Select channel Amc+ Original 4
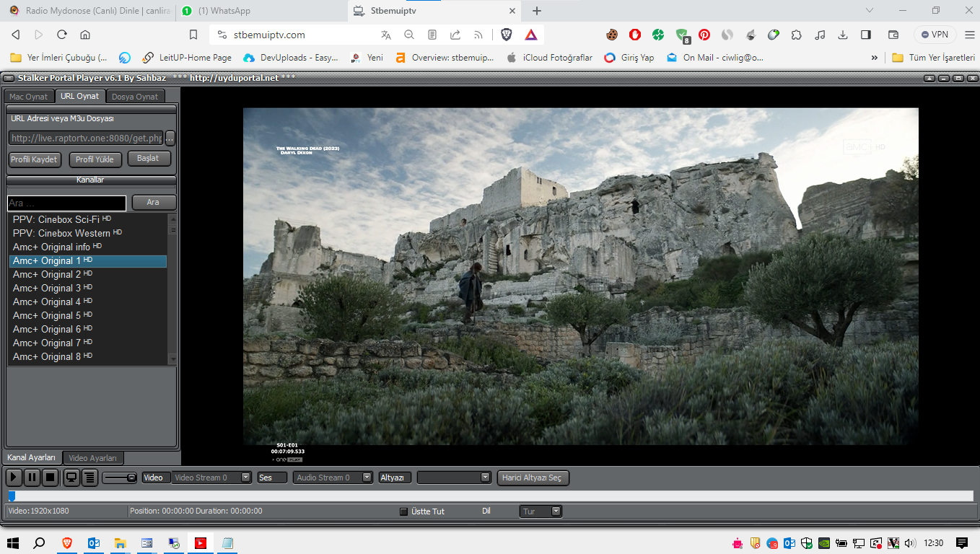 click(88, 302)
